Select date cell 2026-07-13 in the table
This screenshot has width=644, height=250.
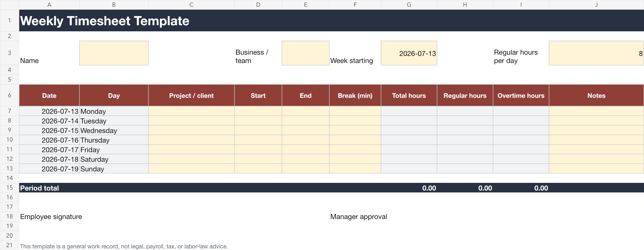pyautogui.click(x=49, y=111)
